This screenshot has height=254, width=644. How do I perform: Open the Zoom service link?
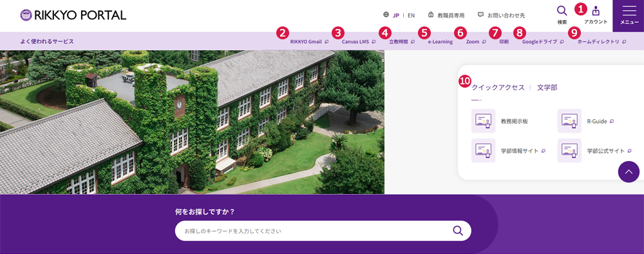coord(473,41)
